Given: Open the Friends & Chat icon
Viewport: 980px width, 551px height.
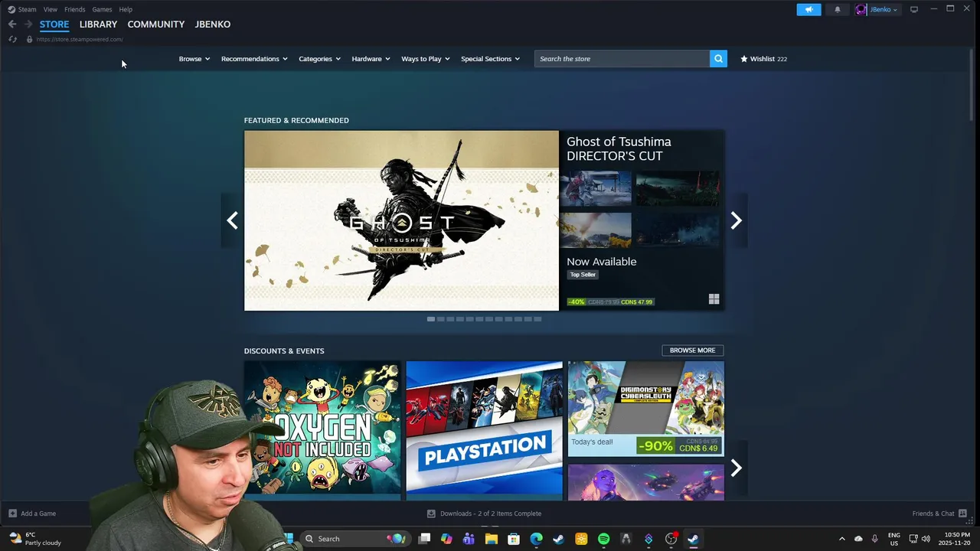Looking at the screenshot, I should coord(963,514).
